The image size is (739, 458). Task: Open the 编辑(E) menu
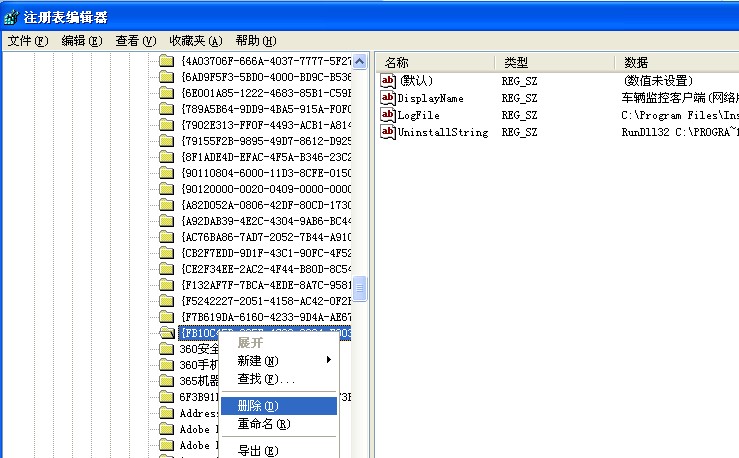pos(81,41)
